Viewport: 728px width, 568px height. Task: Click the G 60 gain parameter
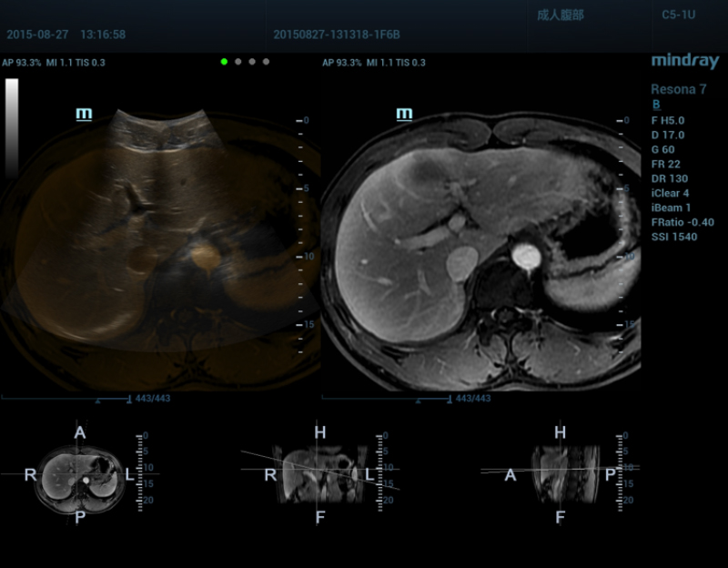662,149
